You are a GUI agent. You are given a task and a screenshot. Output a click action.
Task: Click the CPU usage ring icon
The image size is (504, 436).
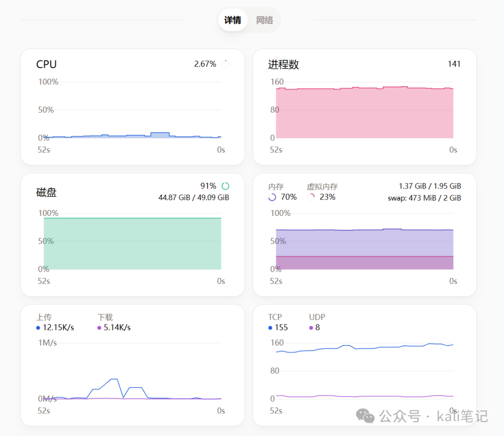(226, 64)
